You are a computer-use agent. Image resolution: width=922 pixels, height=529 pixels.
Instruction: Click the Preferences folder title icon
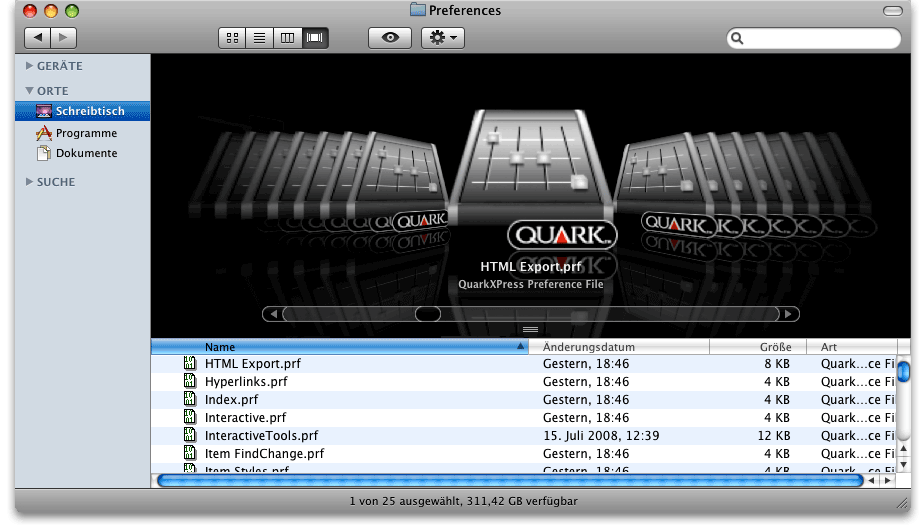[417, 10]
